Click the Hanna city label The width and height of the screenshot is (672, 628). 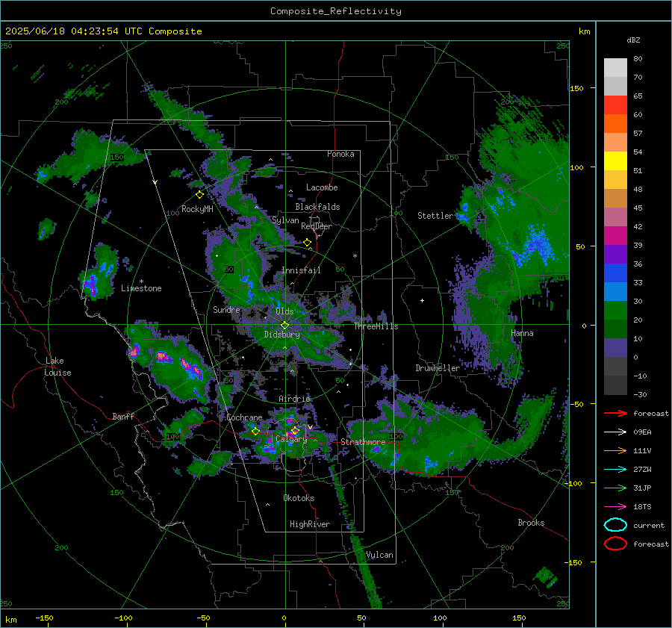click(x=522, y=333)
